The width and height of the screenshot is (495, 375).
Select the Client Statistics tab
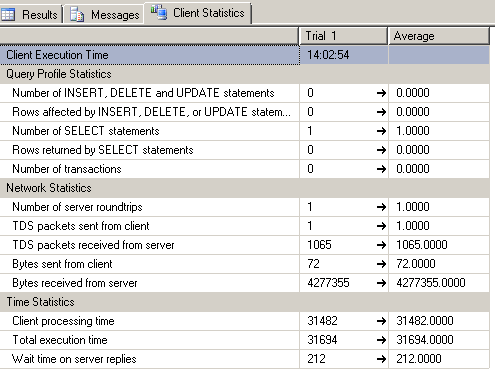(x=198, y=13)
